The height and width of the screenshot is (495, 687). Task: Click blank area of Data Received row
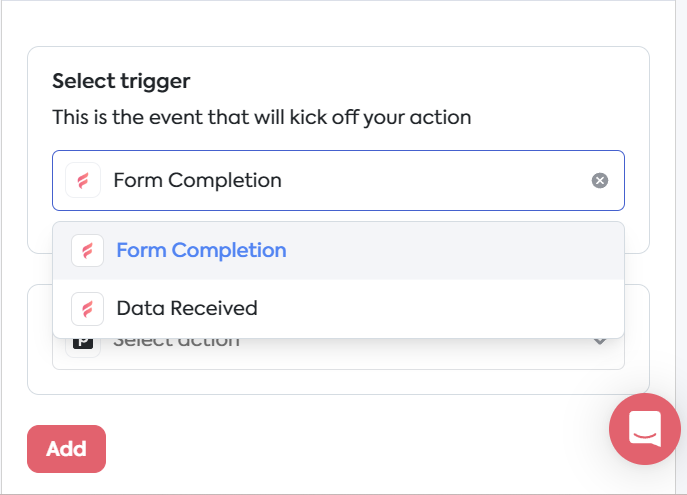[438, 308]
